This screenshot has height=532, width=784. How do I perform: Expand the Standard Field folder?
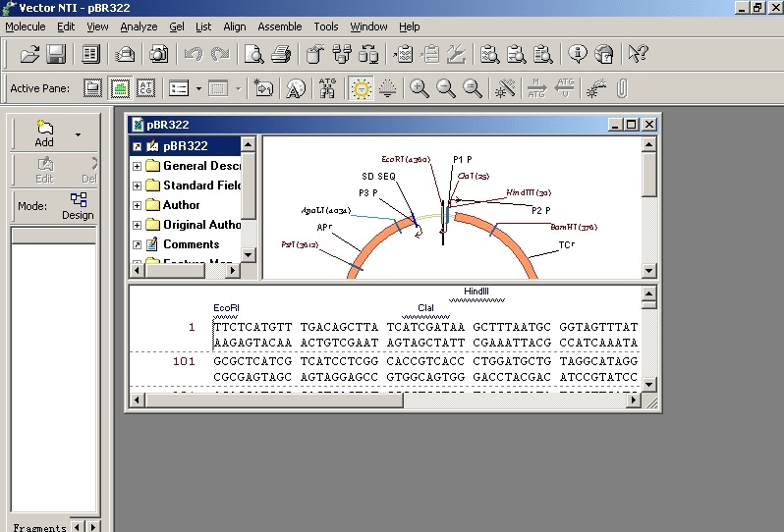click(137, 186)
